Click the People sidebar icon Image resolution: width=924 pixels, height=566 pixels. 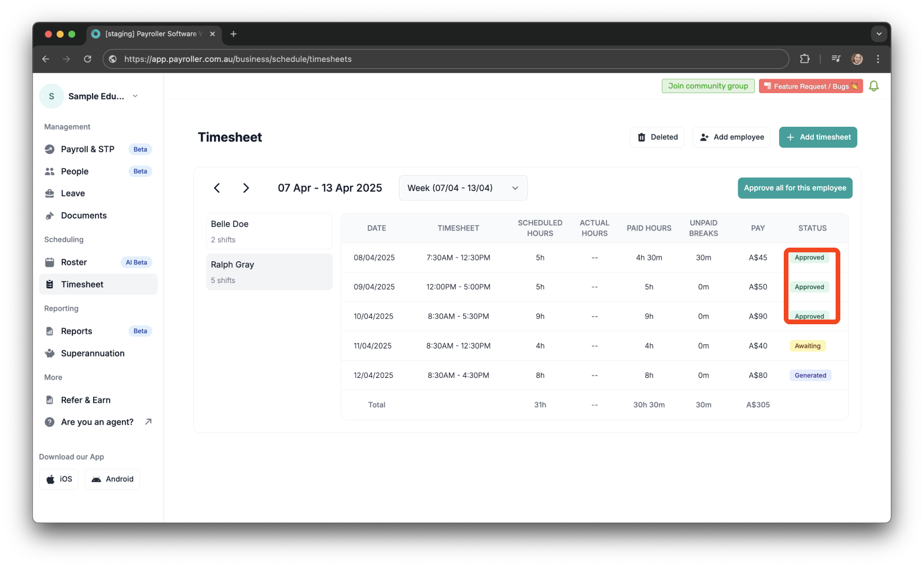click(49, 172)
